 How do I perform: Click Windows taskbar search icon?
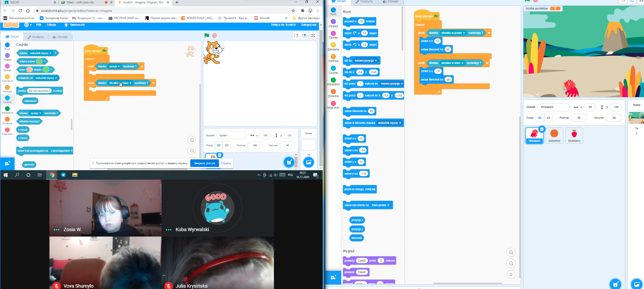pos(17,175)
